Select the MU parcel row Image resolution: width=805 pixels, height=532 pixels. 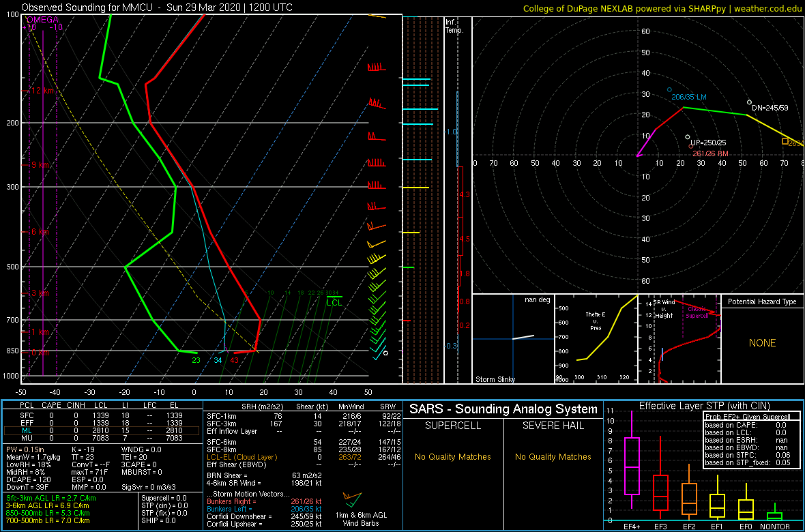pos(102,439)
